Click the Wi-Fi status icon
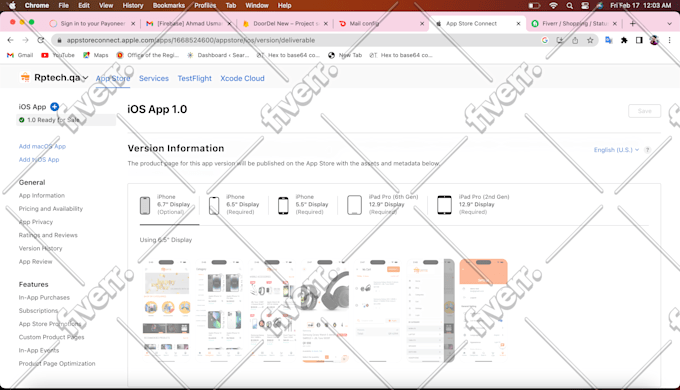Viewport: 680px width, 390px height. point(553,6)
